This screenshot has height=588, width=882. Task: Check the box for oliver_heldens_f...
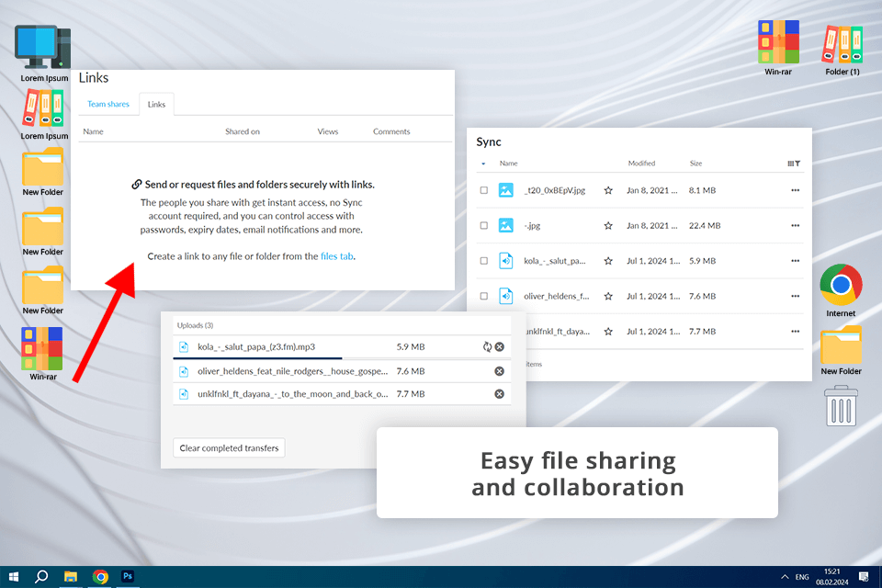coord(484,296)
